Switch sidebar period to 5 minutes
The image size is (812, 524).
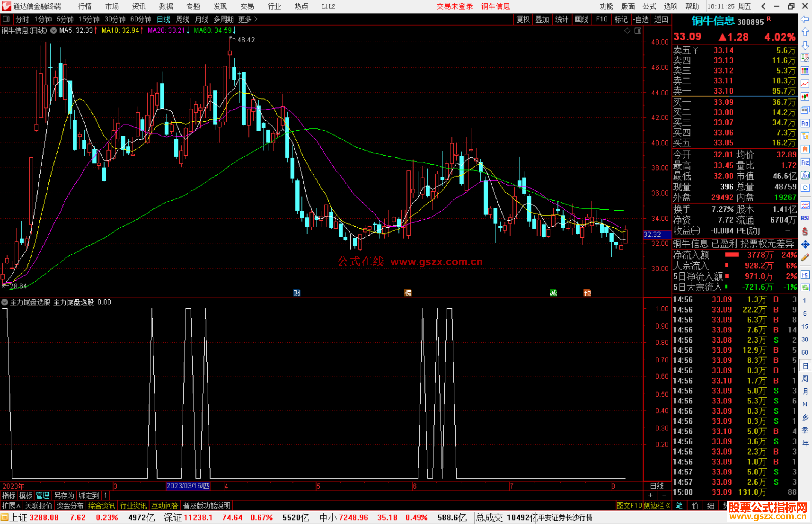click(x=804, y=313)
